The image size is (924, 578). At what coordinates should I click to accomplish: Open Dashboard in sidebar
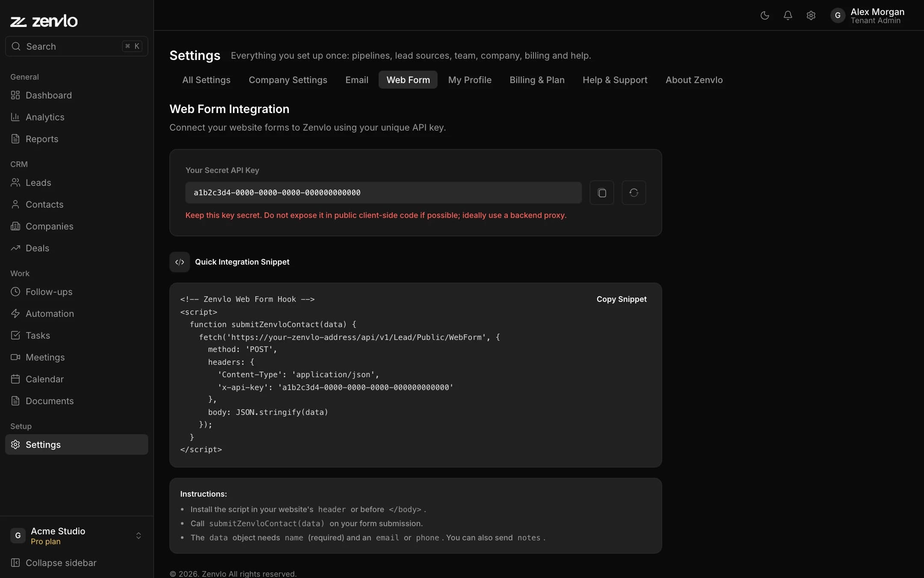click(x=77, y=95)
